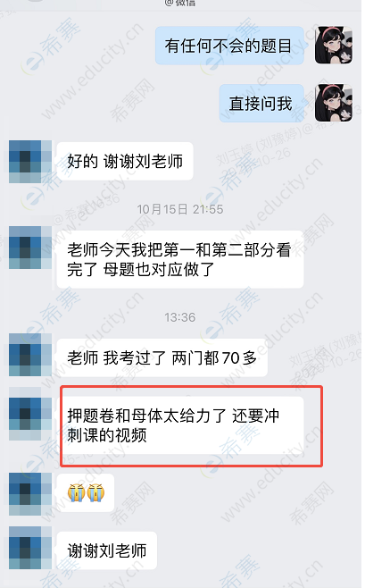This screenshot has height=588, width=365.
Task: Open sender avatar next to "老师今天我把第一和第二部分看完了"
Action: (x=30, y=248)
